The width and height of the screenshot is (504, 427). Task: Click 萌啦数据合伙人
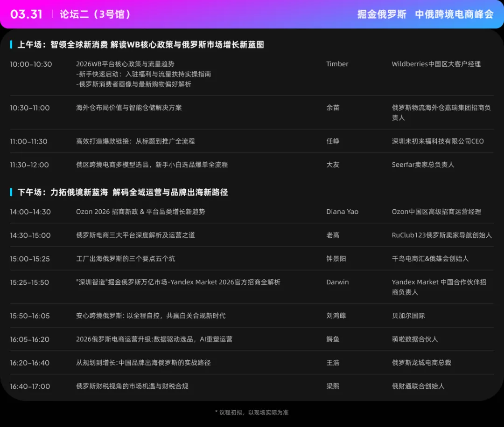point(415,339)
